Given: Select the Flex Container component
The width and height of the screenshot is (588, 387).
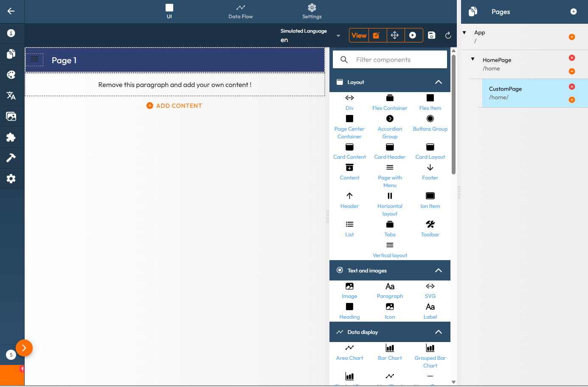Looking at the screenshot, I should [390, 103].
